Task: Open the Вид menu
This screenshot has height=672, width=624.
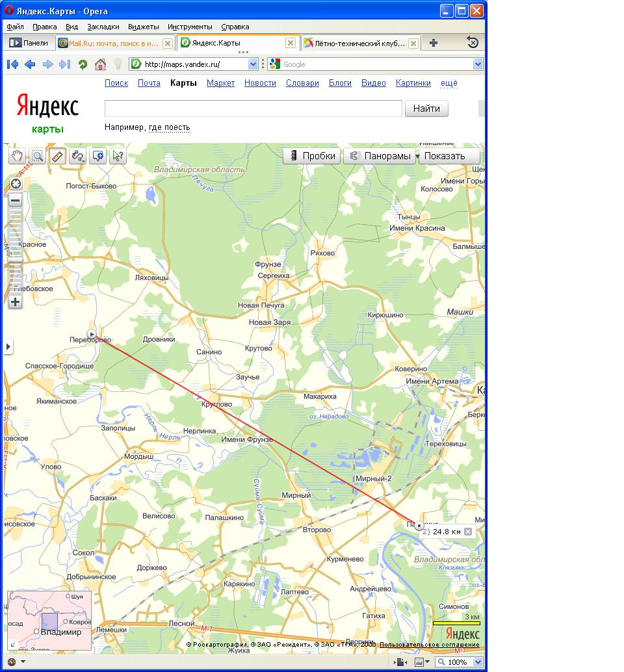Action: point(71,27)
